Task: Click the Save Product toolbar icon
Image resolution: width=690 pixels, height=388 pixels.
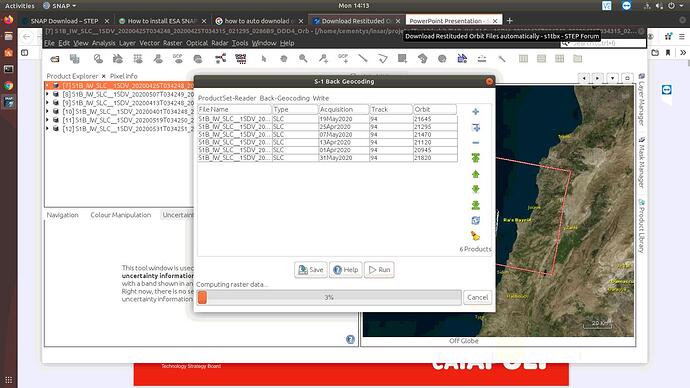Action: click(74, 59)
